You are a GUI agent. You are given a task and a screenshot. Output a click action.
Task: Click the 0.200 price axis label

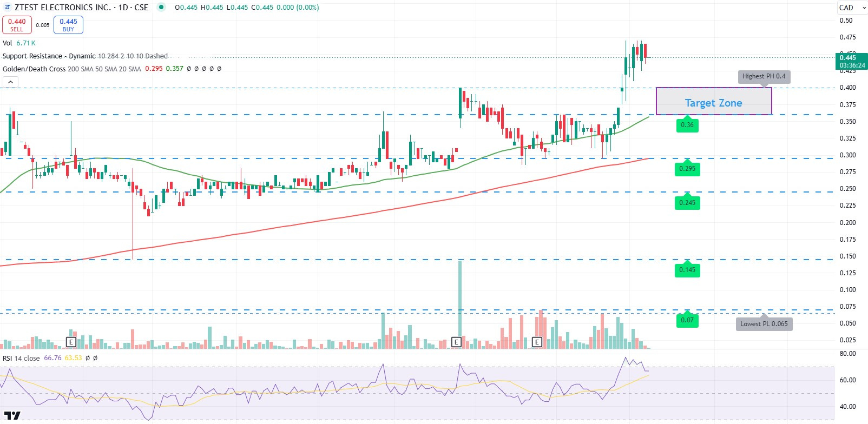[x=847, y=222]
